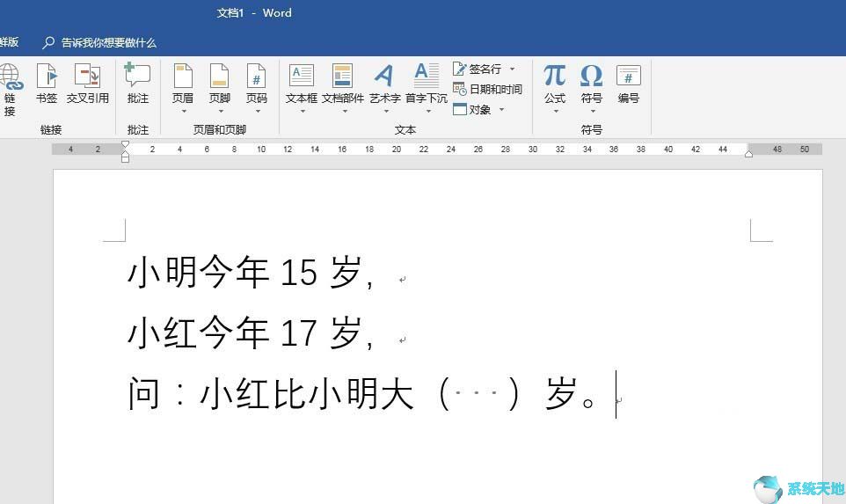Click the text line 小红今年 17 岁

pyautogui.click(x=250, y=332)
